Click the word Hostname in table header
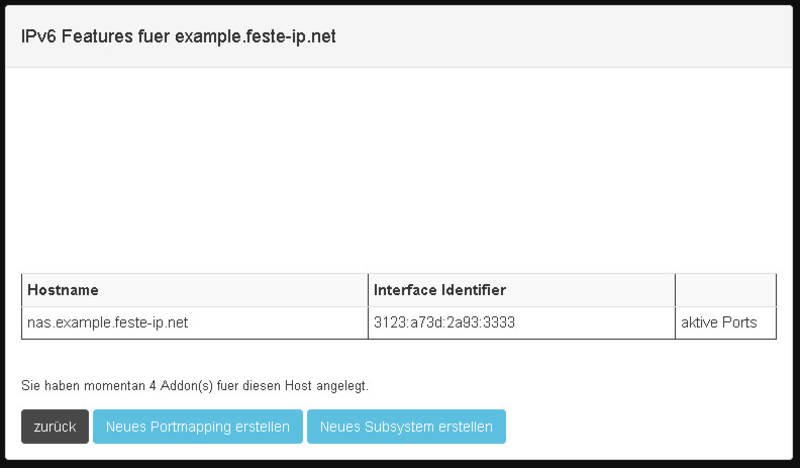800x468 pixels. 63,290
